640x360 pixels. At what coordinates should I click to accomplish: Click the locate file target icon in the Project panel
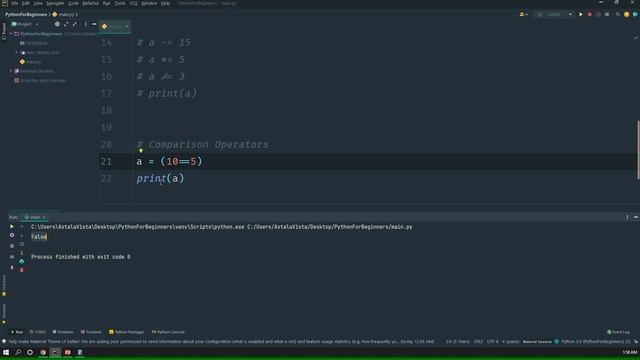coord(57,24)
